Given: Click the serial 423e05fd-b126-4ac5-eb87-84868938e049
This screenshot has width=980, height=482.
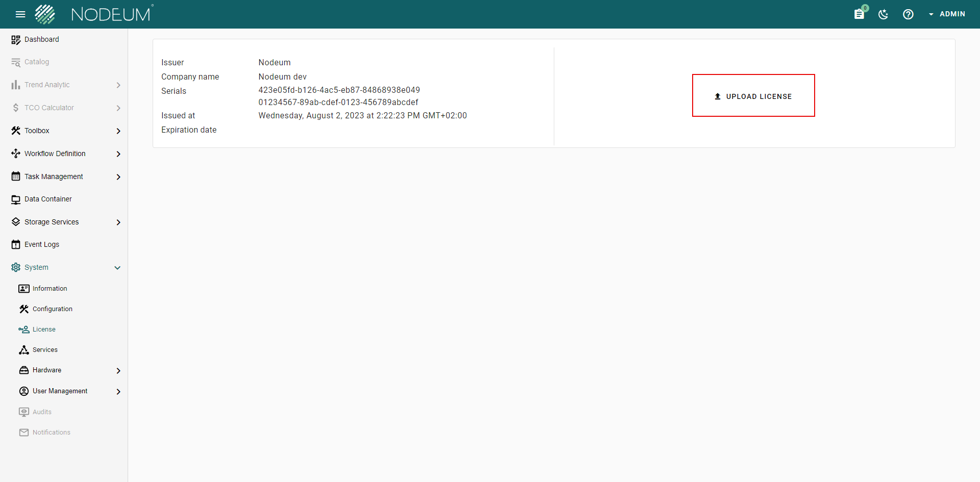Looking at the screenshot, I should 339,90.
